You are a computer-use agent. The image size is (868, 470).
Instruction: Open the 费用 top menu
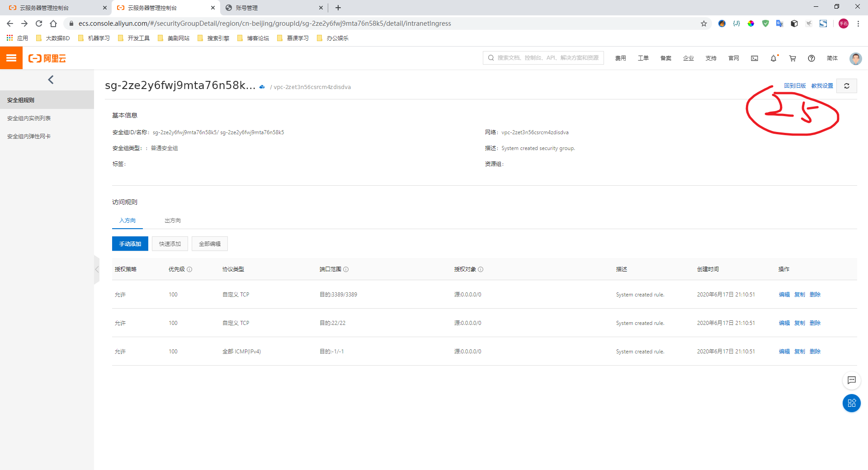tap(621, 58)
